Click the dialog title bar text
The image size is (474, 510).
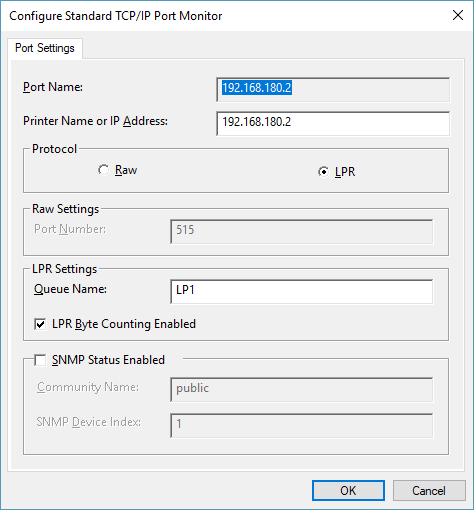[x=116, y=16]
